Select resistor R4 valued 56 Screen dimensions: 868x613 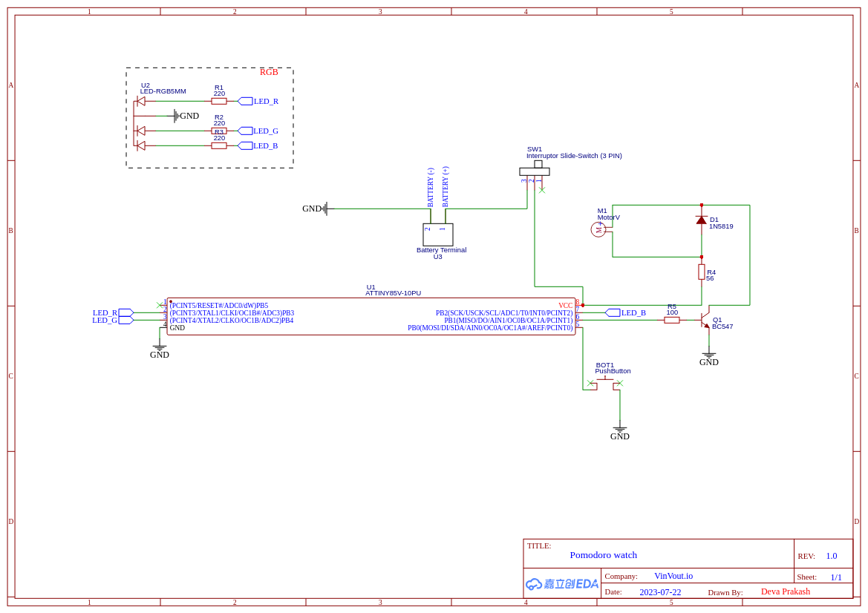point(702,273)
